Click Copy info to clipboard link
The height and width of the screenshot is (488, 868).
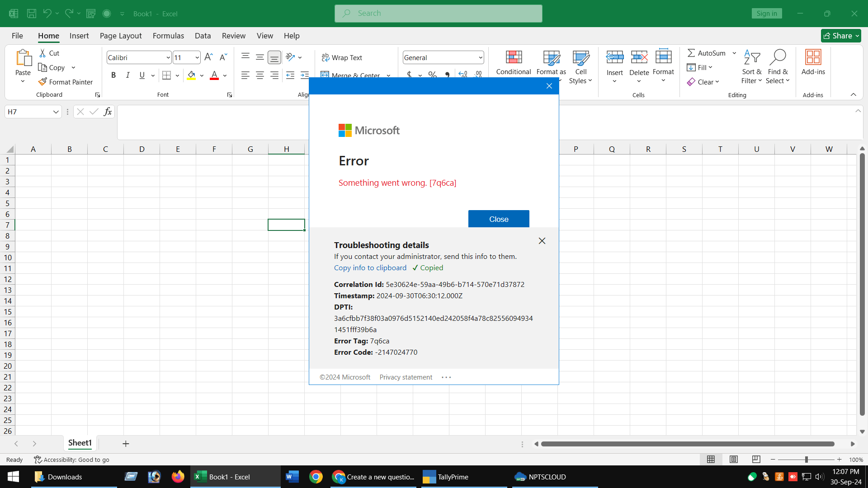click(370, 267)
